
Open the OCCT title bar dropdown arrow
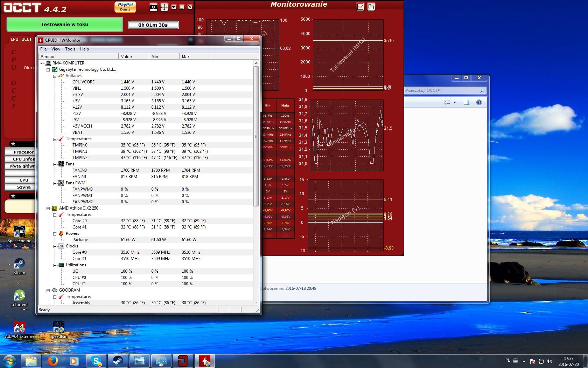click(x=174, y=7)
